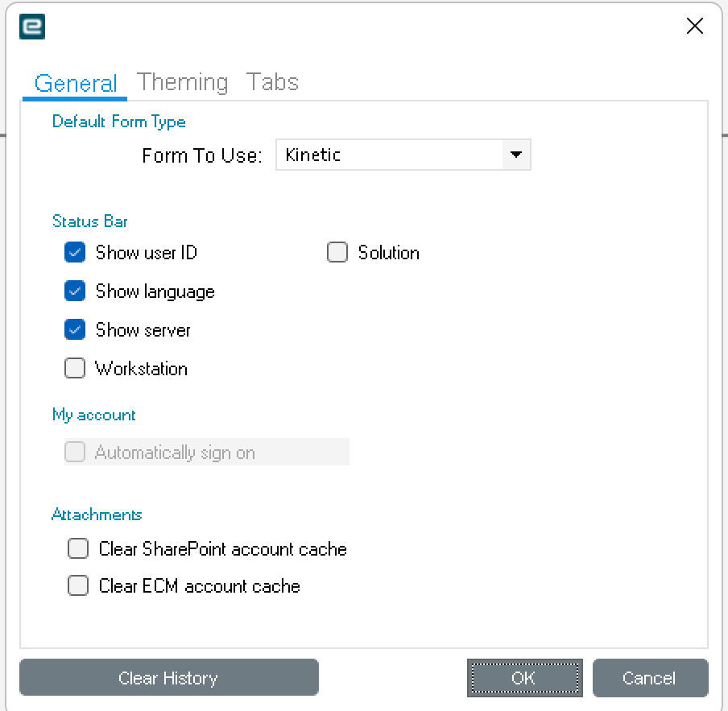Click the Attachments section heading
The width and height of the screenshot is (728, 711).
[x=97, y=515]
